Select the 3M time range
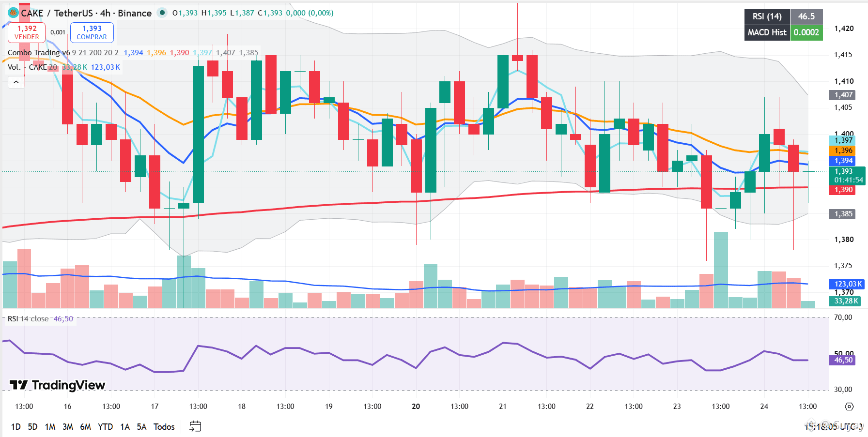The width and height of the screenshot is (868, 437). [68, 427]
